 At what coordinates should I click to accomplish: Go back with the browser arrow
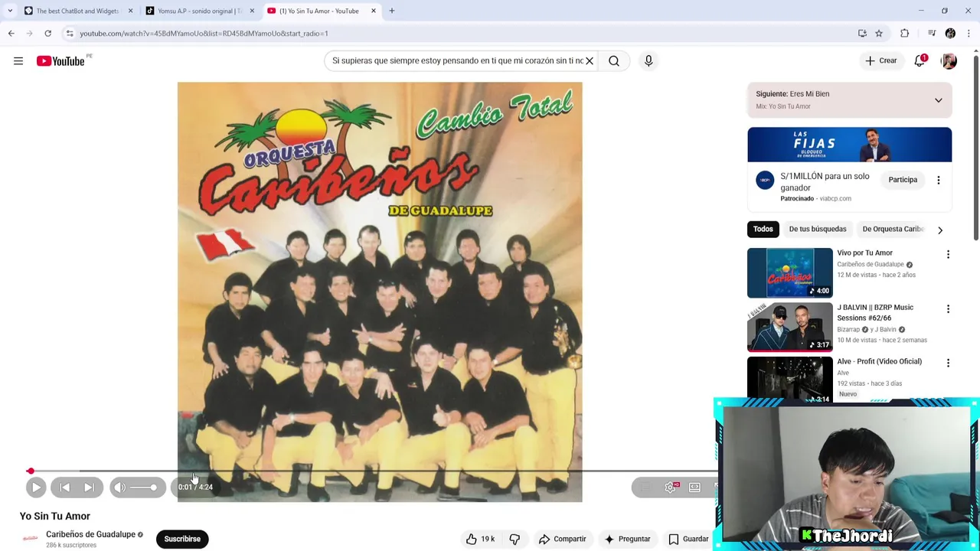click(x=11, y=34)
